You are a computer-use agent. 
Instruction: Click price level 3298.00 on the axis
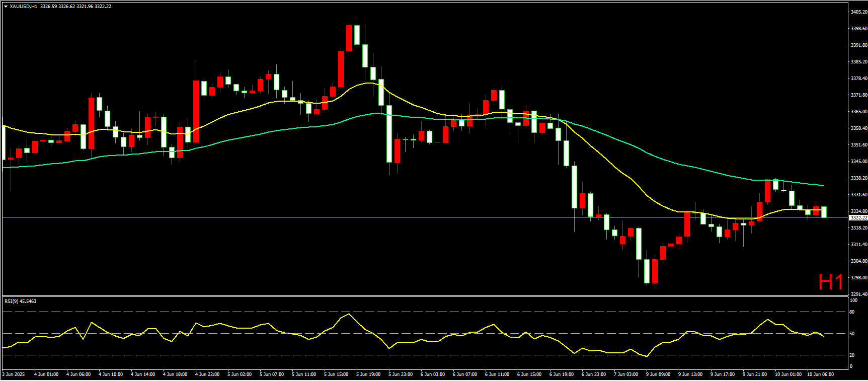(859, 278)
